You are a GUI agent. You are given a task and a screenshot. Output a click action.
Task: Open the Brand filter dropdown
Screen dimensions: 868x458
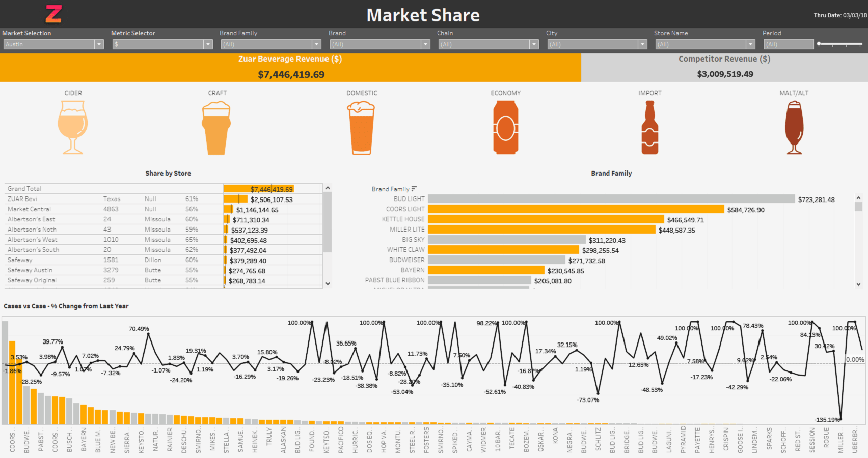point(380,44)
